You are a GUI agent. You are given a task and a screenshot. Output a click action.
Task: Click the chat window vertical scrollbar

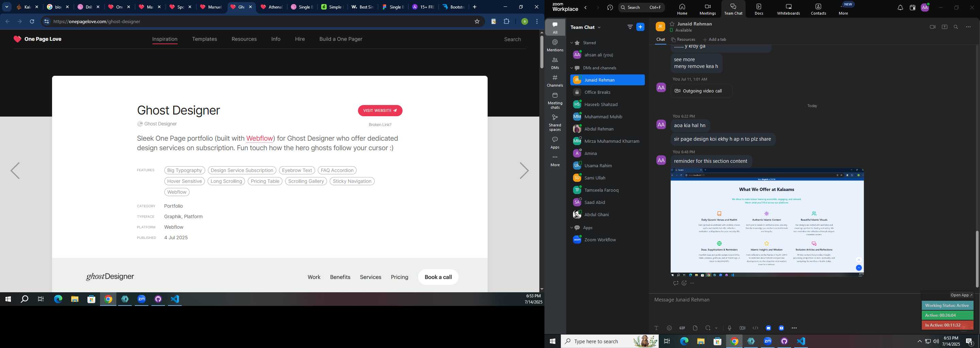click(x=977, y=258)
